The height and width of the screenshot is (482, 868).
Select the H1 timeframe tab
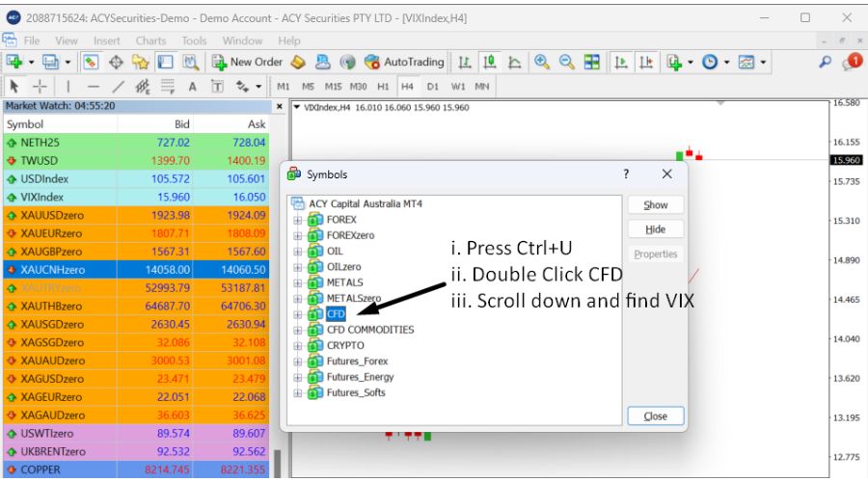click(x=383, y=86)
